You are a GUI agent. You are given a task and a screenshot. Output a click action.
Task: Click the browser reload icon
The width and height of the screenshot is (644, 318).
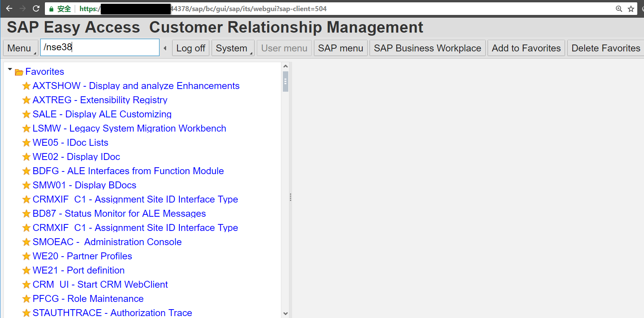(x=36, y=8)
